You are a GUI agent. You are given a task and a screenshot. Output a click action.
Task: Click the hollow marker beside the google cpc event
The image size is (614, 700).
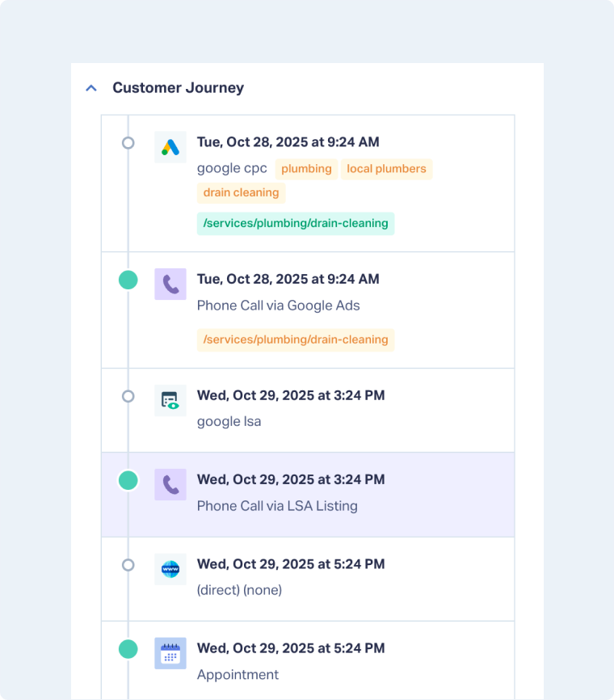(x=128, y=143)
